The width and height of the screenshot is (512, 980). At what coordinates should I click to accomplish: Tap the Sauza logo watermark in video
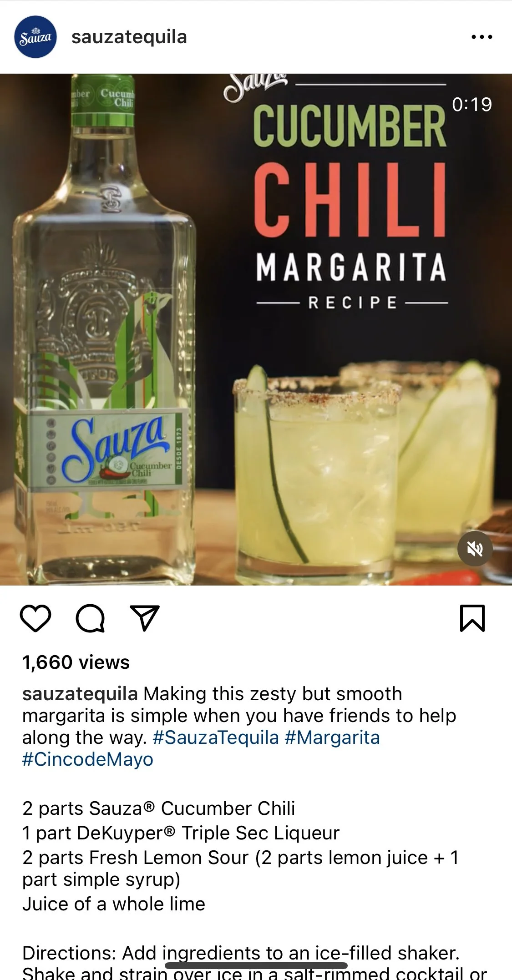256,87
